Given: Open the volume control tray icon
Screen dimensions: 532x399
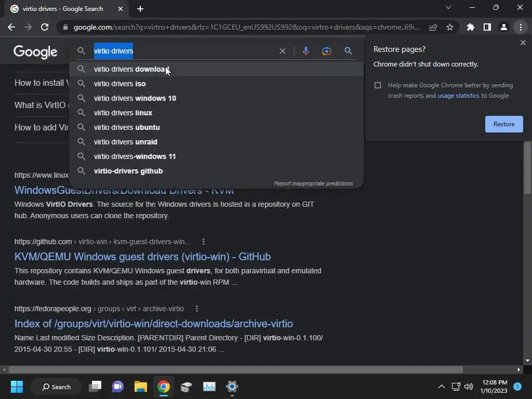Looking at the screenshot, I should coord(469,387).
